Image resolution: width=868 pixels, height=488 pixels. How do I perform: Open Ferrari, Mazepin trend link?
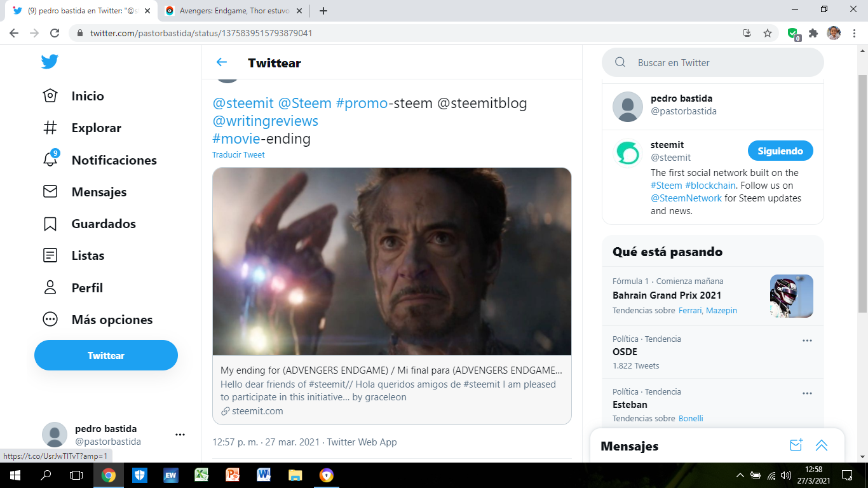(x=708, y=311)
